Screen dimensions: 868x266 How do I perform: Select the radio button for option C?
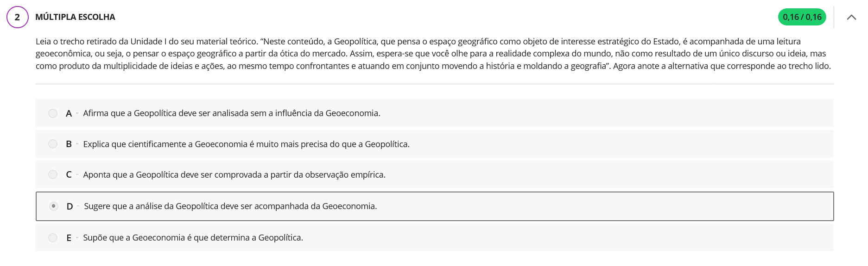pyautogui.click(x=53, y=174)
